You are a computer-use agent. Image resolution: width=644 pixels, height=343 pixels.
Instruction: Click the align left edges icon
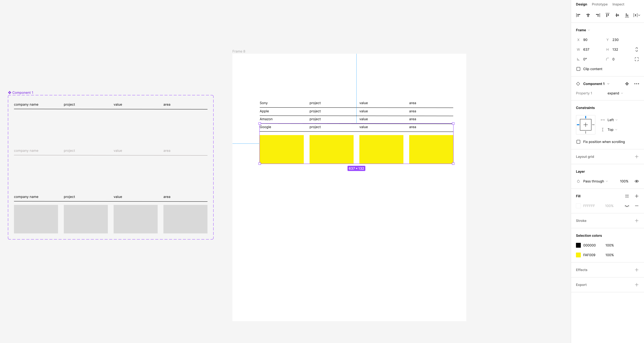pyautogui.click(x=578, y=15)
